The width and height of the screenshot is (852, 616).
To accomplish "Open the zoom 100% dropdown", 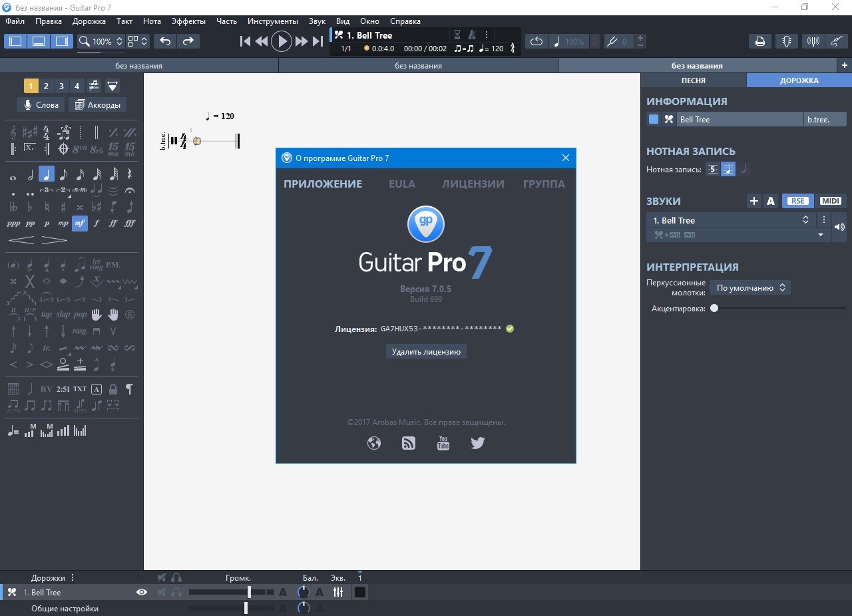I will pyautogui.click(x=101, y=41).
